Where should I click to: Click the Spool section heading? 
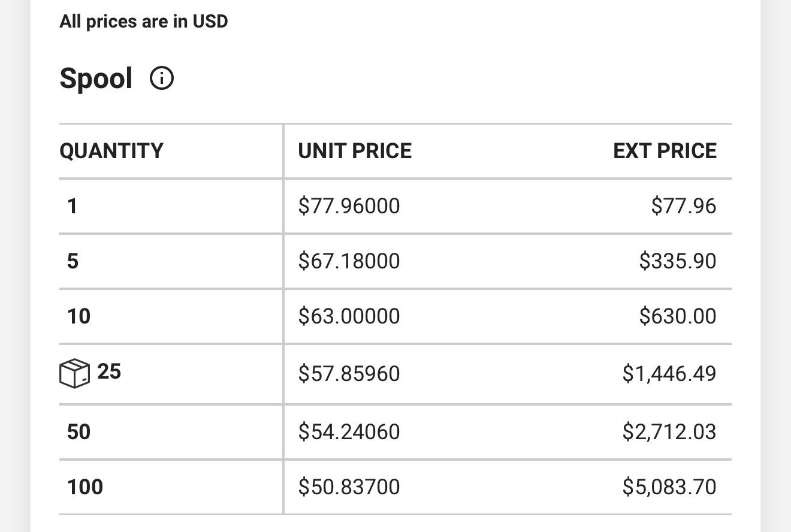(x=96, y=78)
